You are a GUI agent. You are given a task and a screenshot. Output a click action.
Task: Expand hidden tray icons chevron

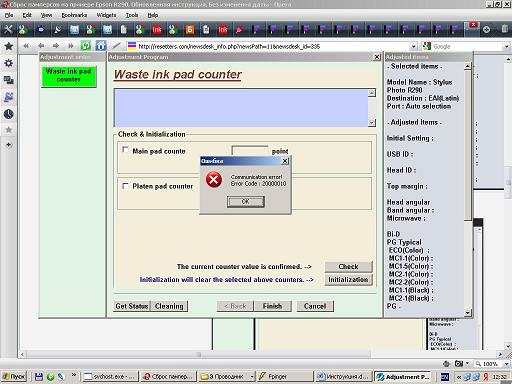point(459,377)
